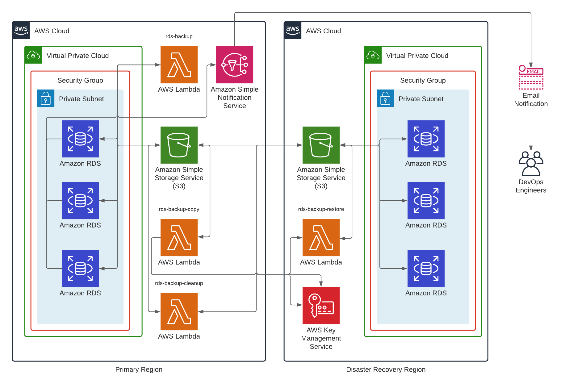Select the 'rds-backup-cleanup' label text
This screenshot has width=565, height=392.
pyautogui.click(x=179, y=283)
